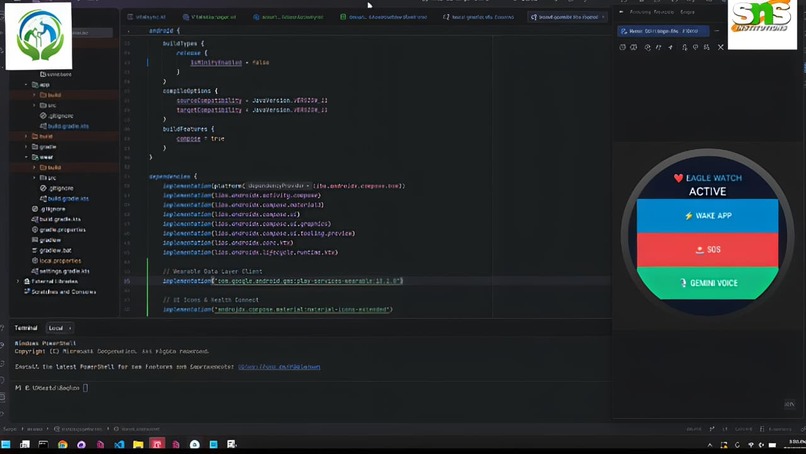Viewport: 806px width, 454px height.
Task: Open the PowerShell link in terminal
Action: (x=279, y=367)
